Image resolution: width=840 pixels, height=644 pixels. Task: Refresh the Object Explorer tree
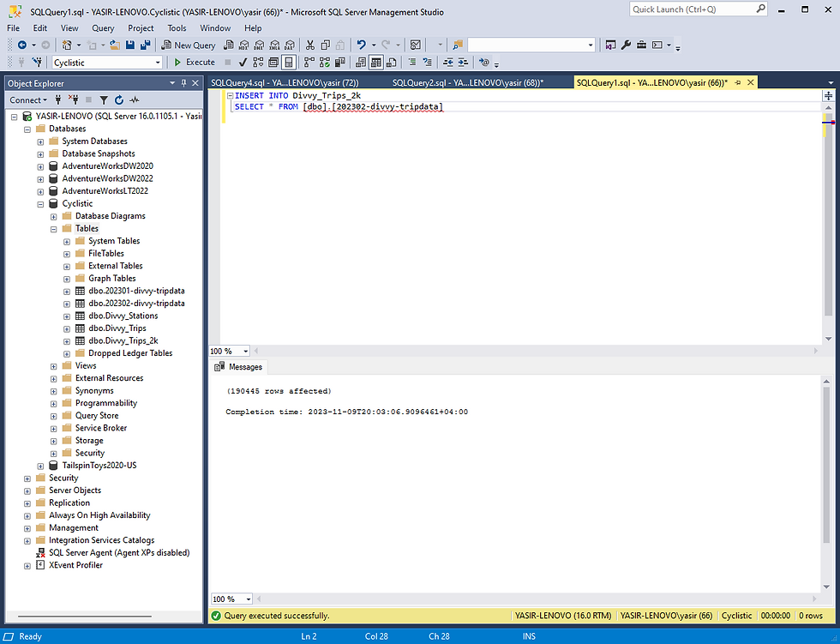point(119,99)
